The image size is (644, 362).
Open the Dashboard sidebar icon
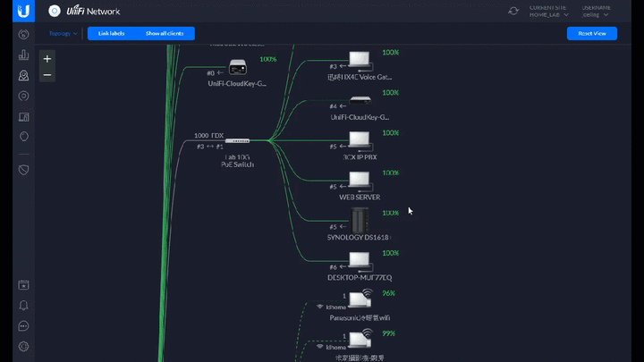(23, 34)
